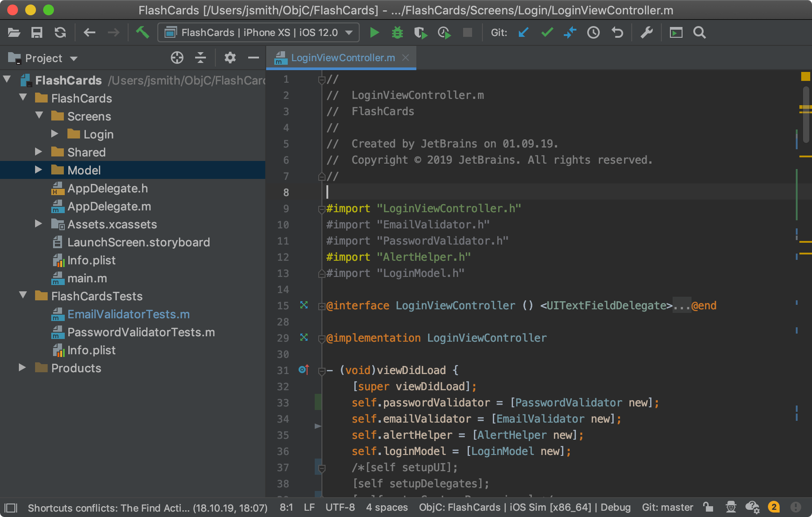Select main.m file

tap(87, 278)
